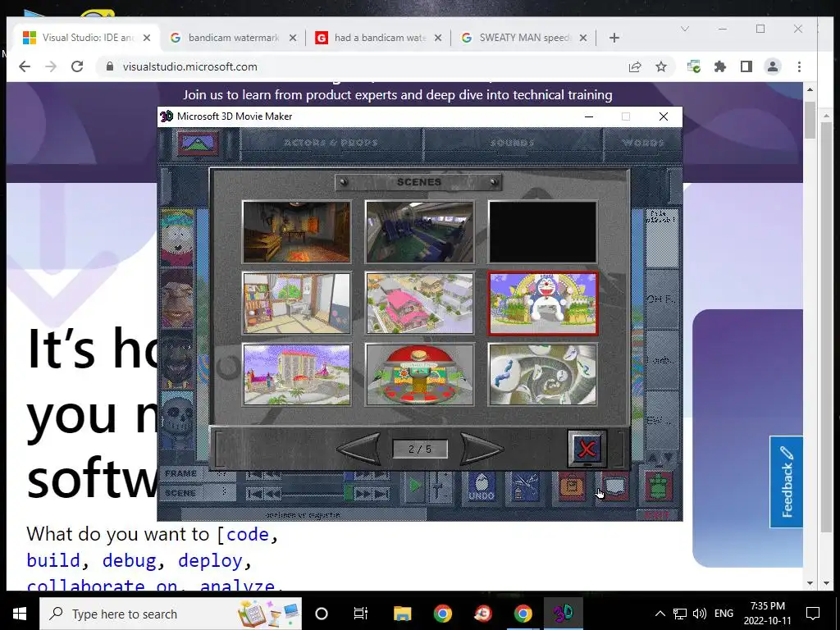Click the red Exit button in Movie Maker
Viewport: 840px width, 630px height.
pyautogui.click(x=658, y=515)
